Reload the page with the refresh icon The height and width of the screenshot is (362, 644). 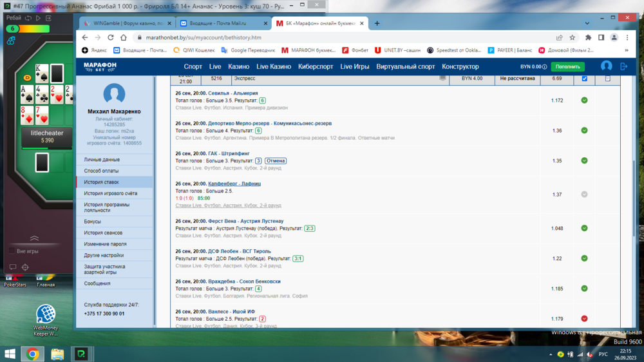(x=111, y=37)
